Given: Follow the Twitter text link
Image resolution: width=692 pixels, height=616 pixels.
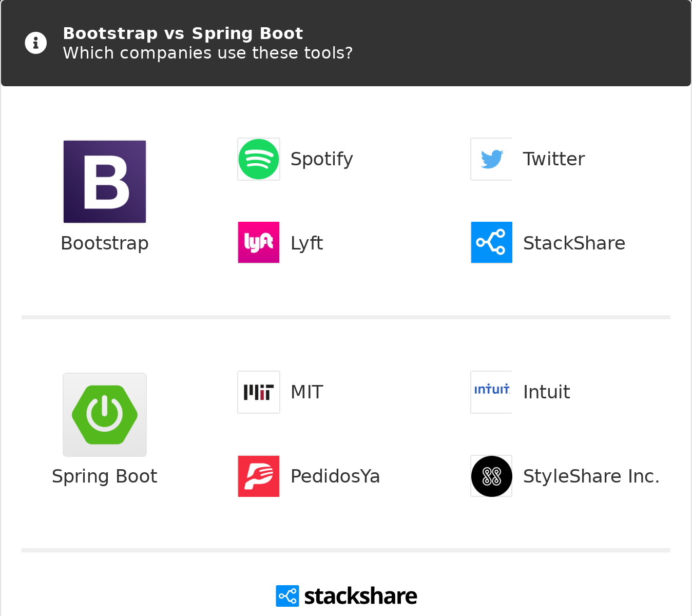Looking at the screenshot, I should coord(554,159).
